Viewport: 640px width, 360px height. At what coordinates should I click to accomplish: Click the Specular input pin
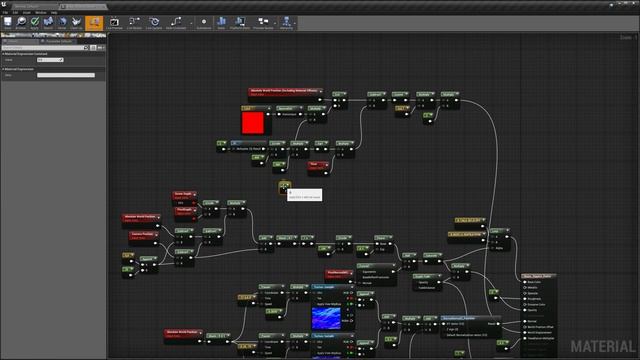click(x=525, y=293)
